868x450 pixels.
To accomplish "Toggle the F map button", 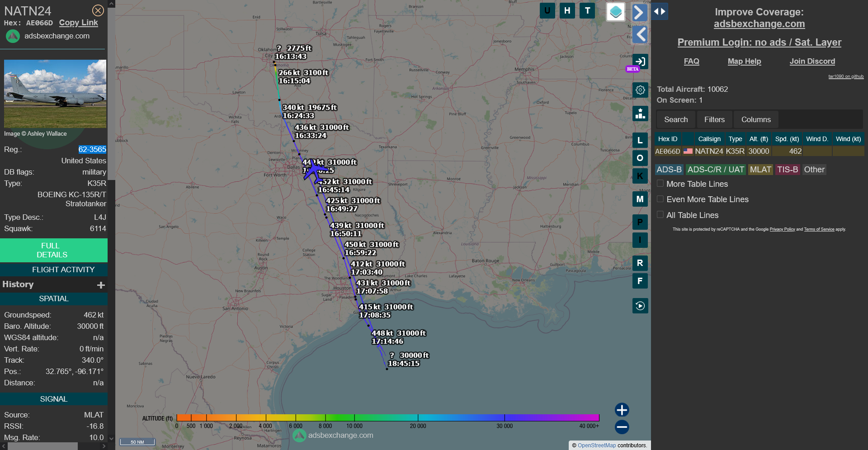I will tap(640, 281).
